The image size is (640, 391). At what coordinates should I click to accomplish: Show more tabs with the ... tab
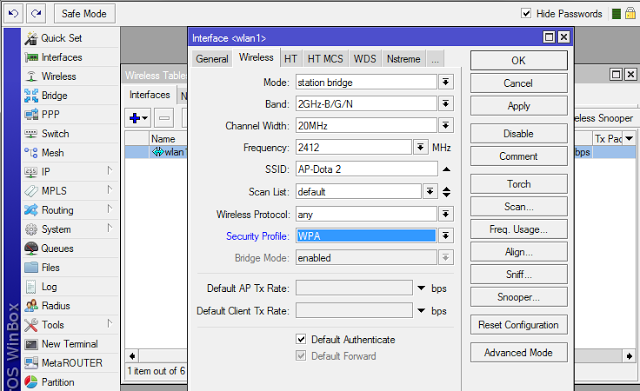point(435,59)
